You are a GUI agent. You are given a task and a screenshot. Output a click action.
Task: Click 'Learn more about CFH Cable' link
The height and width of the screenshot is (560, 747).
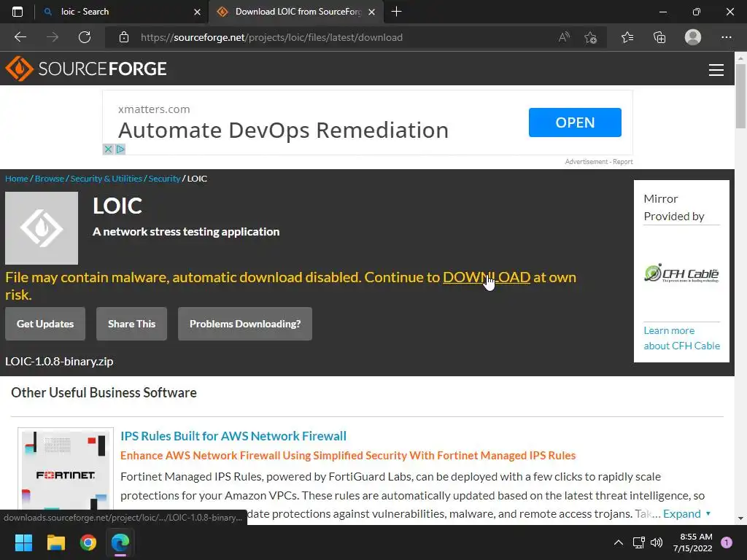(x=682, y=338)
